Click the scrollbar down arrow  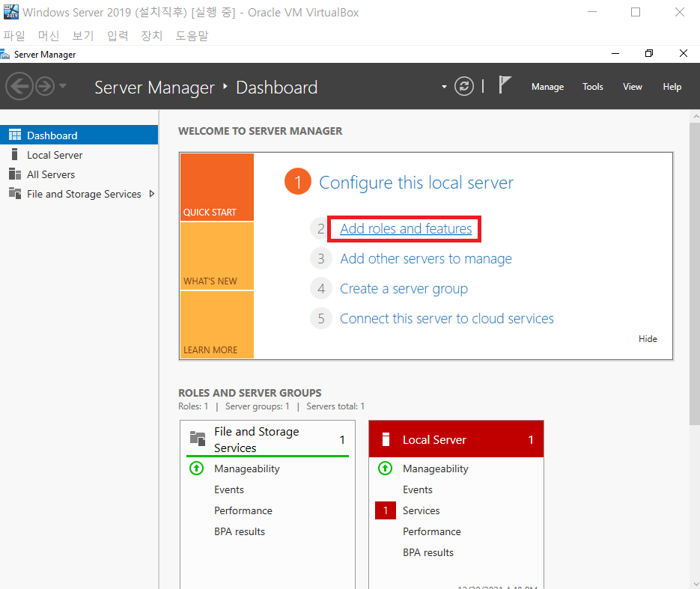click(x=695, y=584)
